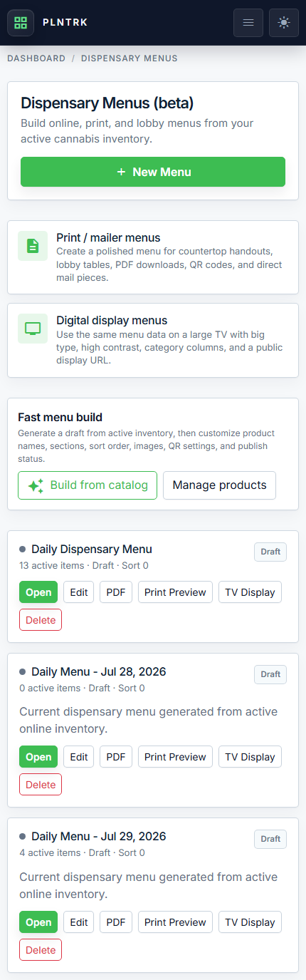This screenshot has height=980, width=306.
Task: Edit the Daily Dispensary Menu
Action: tap(79, 592)
